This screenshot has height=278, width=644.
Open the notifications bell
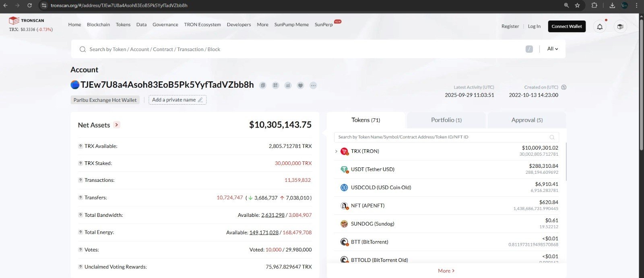coord(600,27)
